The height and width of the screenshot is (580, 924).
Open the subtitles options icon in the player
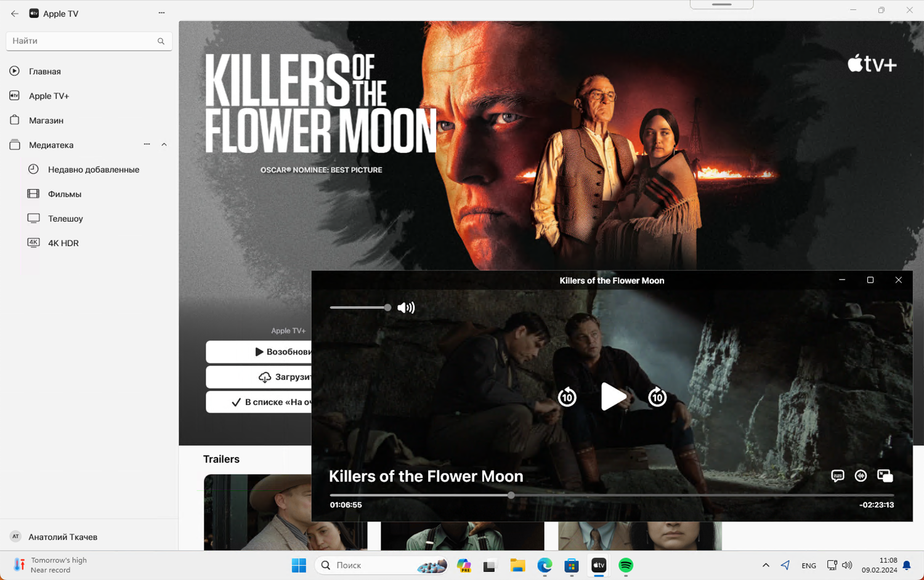(837, 476)
